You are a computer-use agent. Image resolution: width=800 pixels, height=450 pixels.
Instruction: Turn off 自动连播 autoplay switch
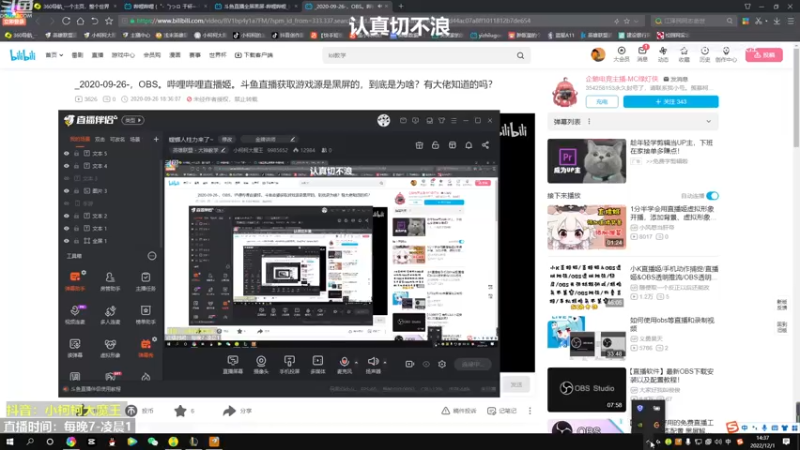(x=712, y=196)
